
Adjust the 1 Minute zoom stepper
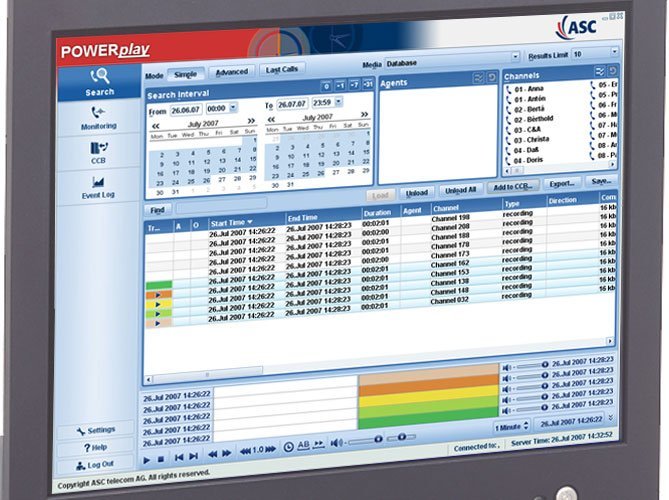526,426
